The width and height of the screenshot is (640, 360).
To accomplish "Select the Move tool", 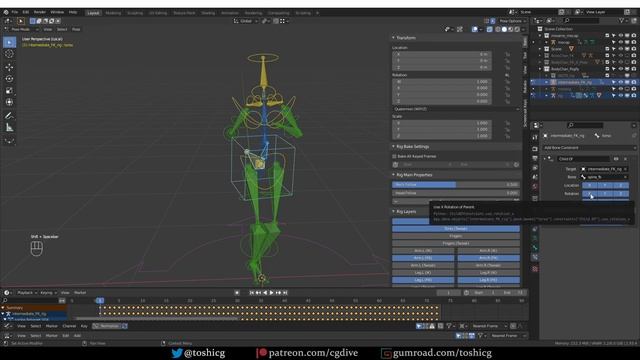I will point(9,67).
